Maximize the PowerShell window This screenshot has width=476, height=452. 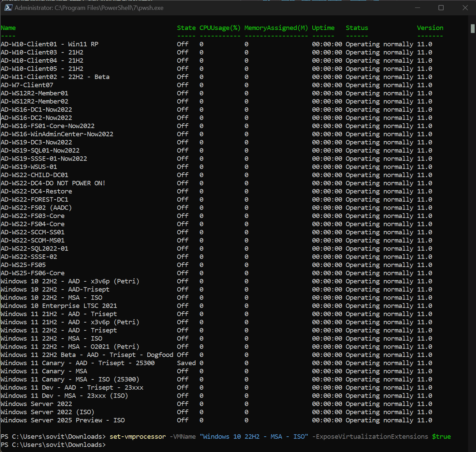[441, 7]
